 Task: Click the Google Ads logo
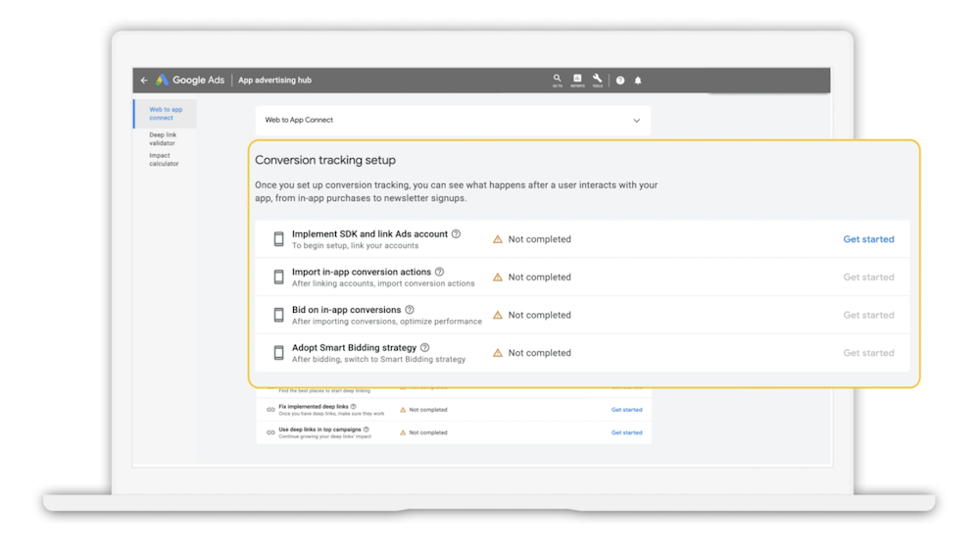click(x=190, y=80)
